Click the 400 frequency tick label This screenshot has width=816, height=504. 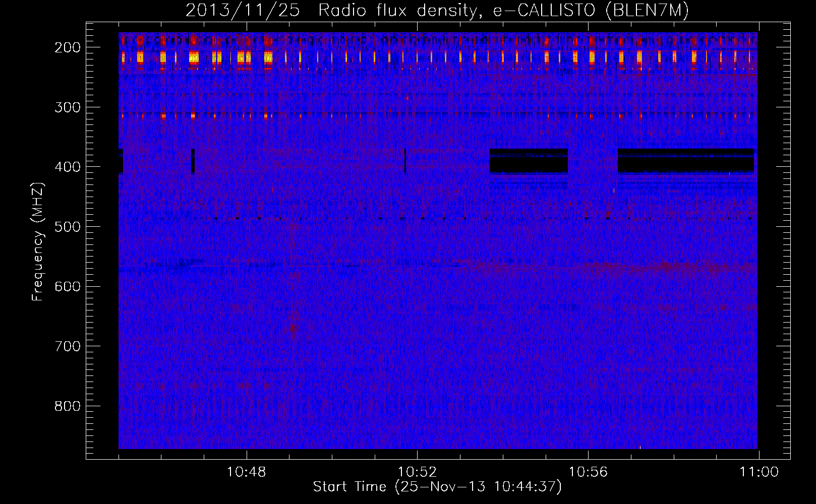[x=68, y=167]
